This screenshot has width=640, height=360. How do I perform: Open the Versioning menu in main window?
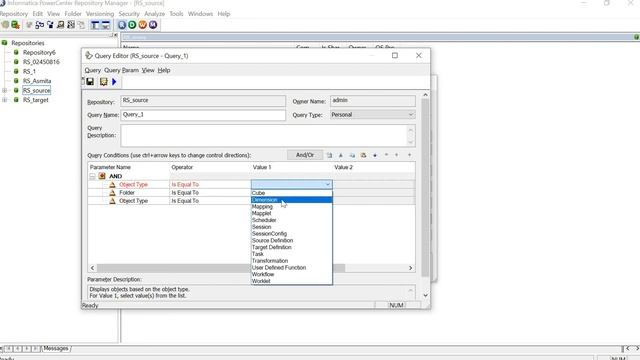tap(100, 13)
